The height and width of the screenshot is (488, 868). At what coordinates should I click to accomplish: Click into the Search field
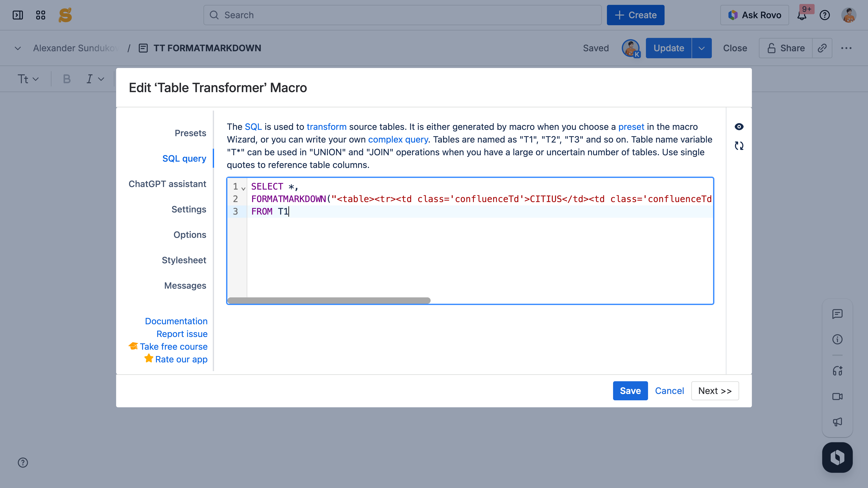click(402, 15)
